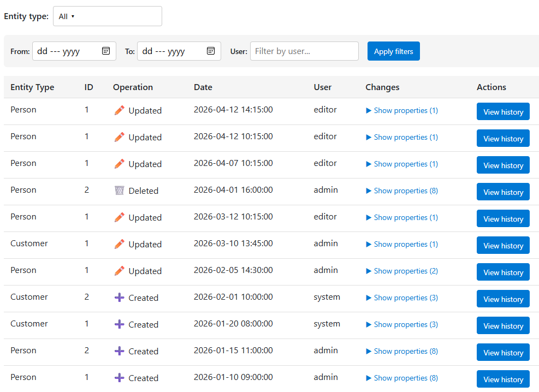View history for Customer 2026-02-01 entry

pyautogui.click(x=503, y=299)
